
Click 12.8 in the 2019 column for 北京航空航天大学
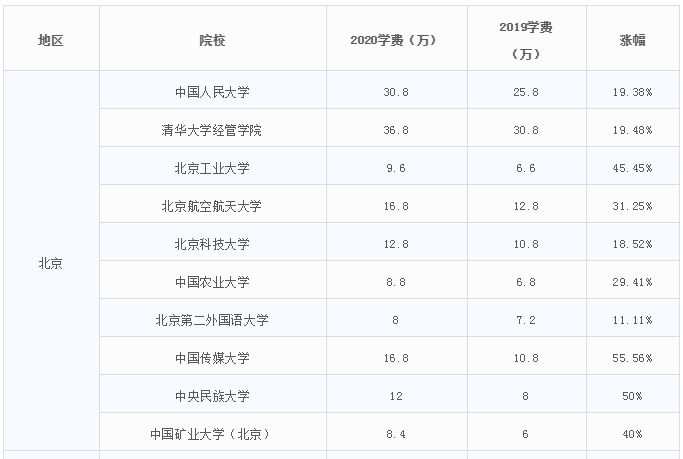point(526,206)
